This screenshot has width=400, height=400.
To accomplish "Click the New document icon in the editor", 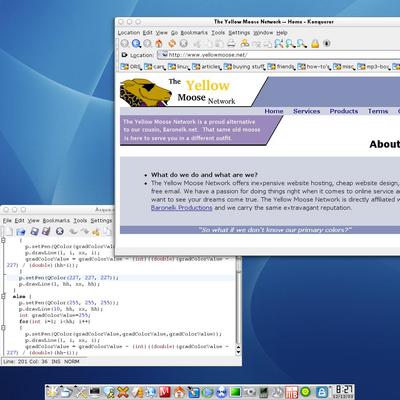I will 8,231.
